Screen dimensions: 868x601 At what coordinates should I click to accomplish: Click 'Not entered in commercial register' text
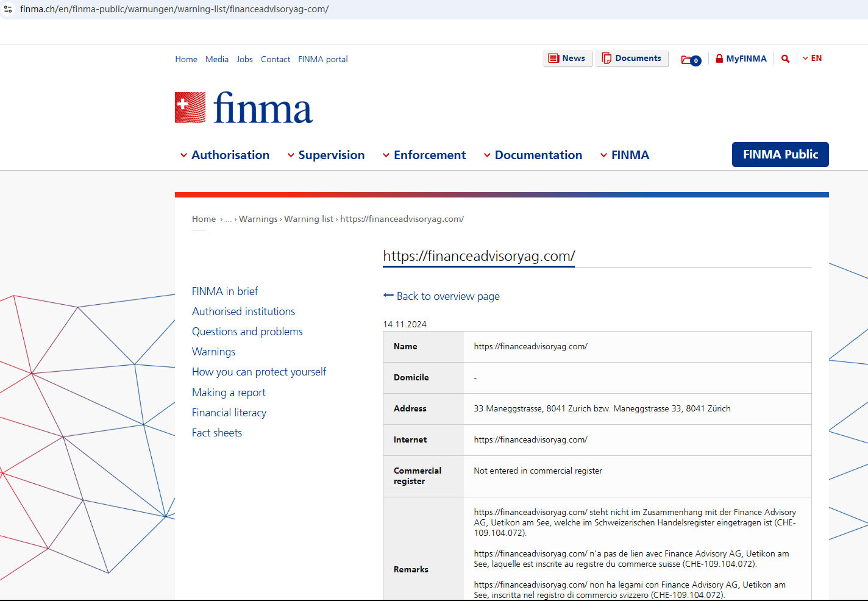538,471
